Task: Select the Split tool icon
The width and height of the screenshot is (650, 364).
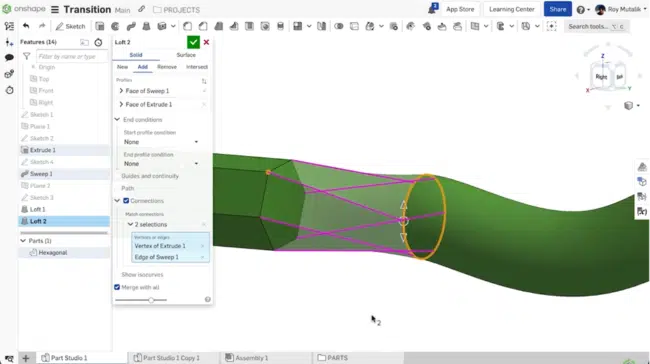Action: [x=354, y=26]
